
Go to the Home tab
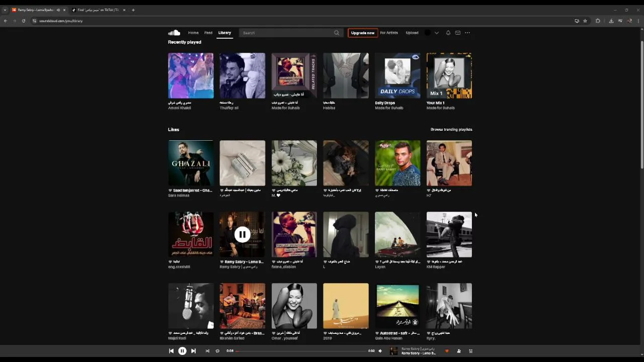pyautogui.click(x=193, y=33)
